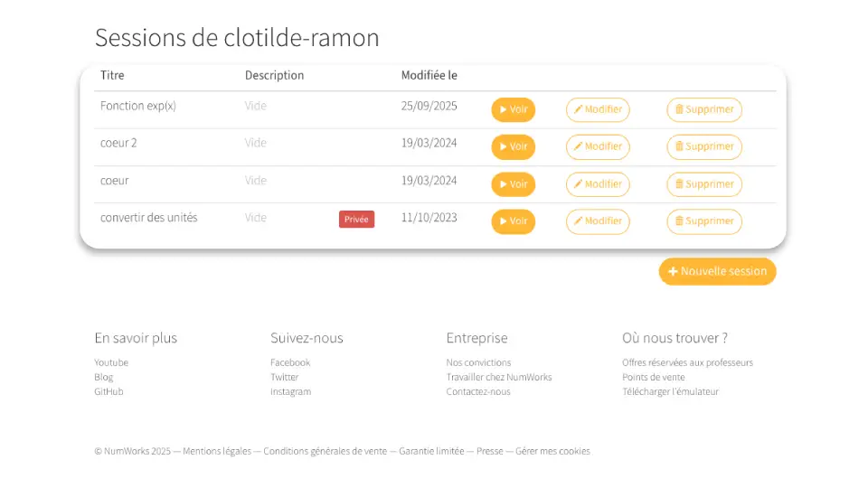This screenshot has height=488, width=868.
Task: Click Voir in the 'coeur' row
Action: pos(514,184)
